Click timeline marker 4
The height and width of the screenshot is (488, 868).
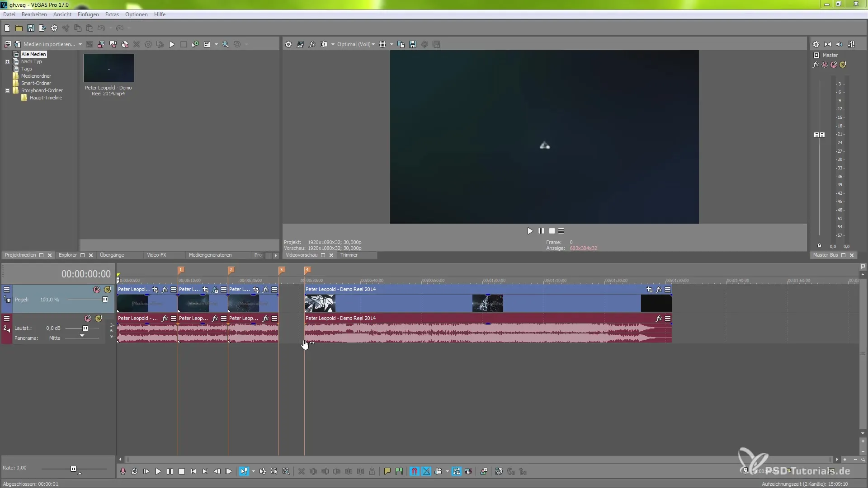pyautogui.click(x=307, y=270)
